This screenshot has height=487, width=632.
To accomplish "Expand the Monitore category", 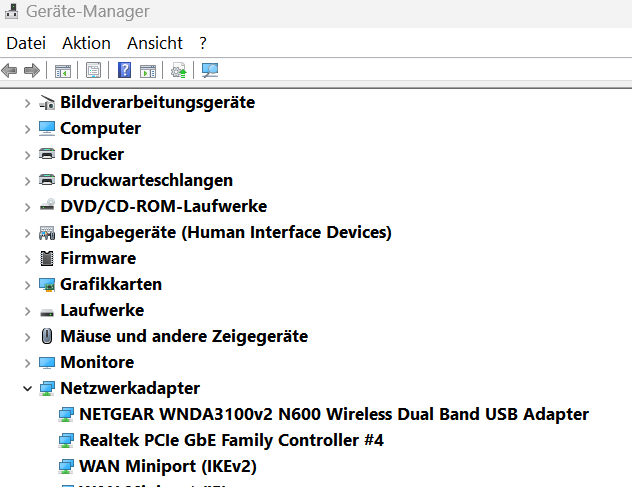I will coord(27,362).
